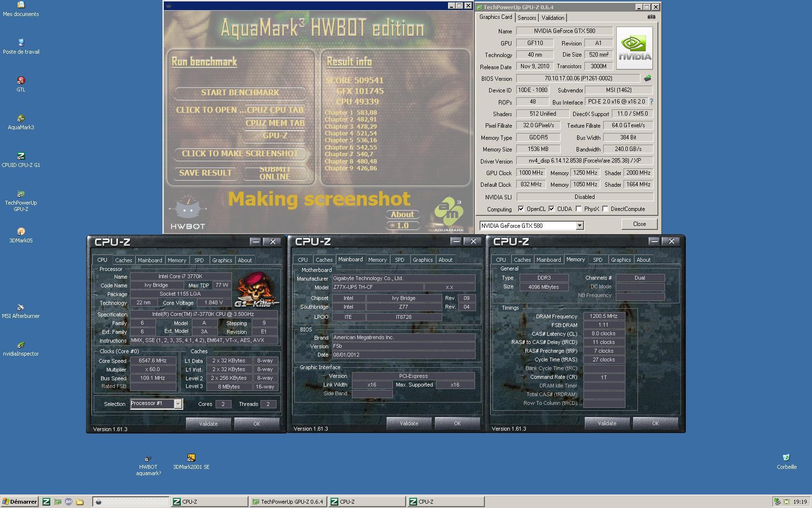Click About button in AquaMark
The height and width of the screenshot is (508, 812).
click(x=402, y=214)
